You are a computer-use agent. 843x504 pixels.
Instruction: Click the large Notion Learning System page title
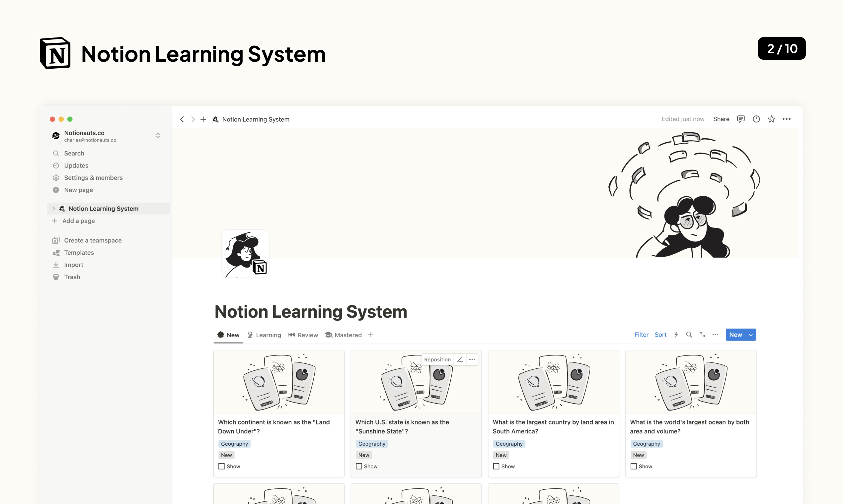(311, 311)
